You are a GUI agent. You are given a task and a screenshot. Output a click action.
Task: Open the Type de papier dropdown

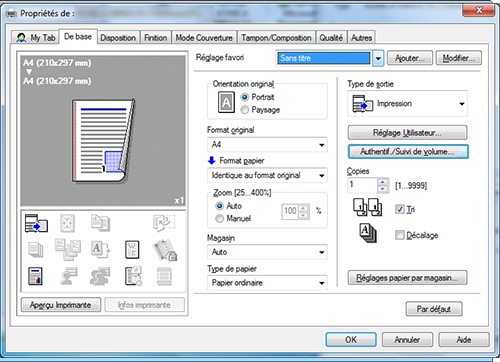coord(267,283)
